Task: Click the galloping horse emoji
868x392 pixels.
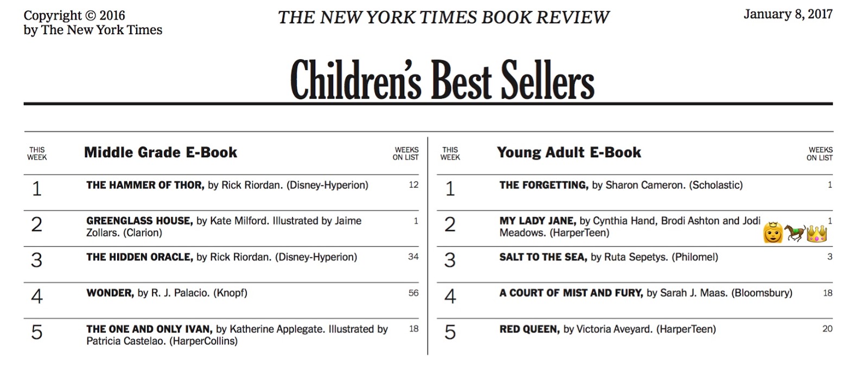Action: pos(794,233)
